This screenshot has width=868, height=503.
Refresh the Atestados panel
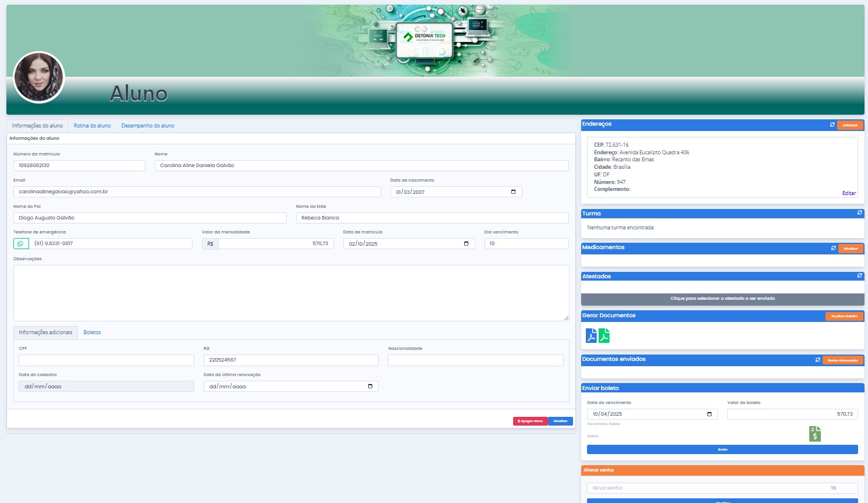click(x=859, y=276)
